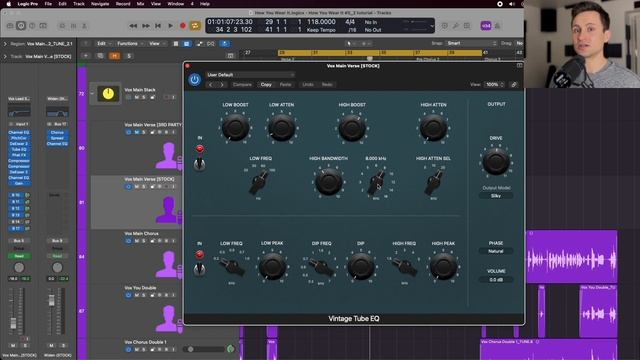Open the Mix menu

pos(140,4)
